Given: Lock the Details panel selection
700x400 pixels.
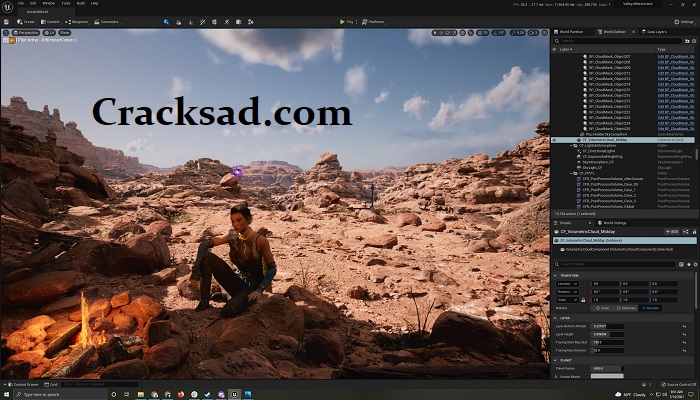Looking at the screenshot, I should click(x=694, y=232).
